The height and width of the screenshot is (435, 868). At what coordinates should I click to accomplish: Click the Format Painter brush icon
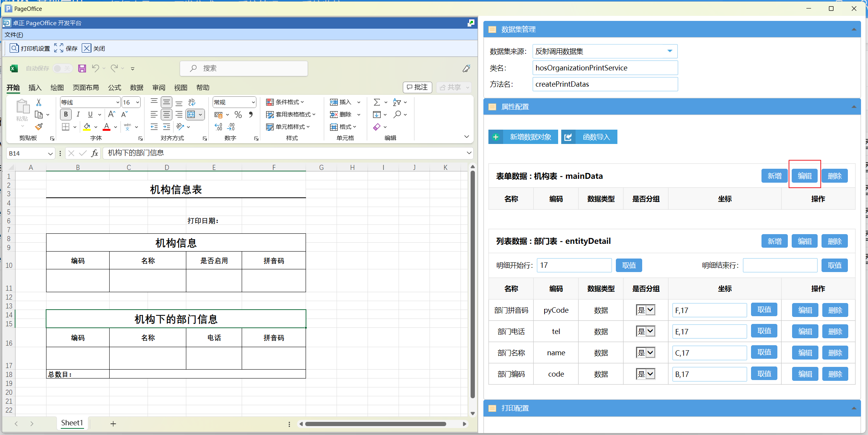(39, 127)
